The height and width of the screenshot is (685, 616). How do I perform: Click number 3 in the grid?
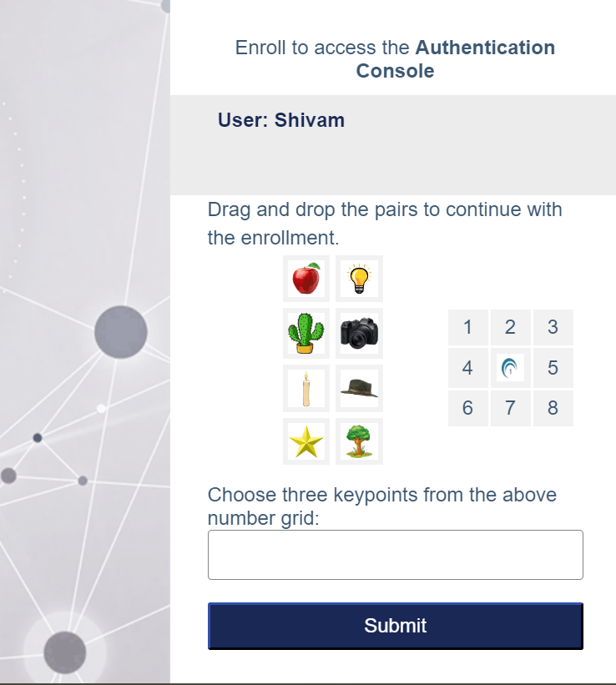553,327
